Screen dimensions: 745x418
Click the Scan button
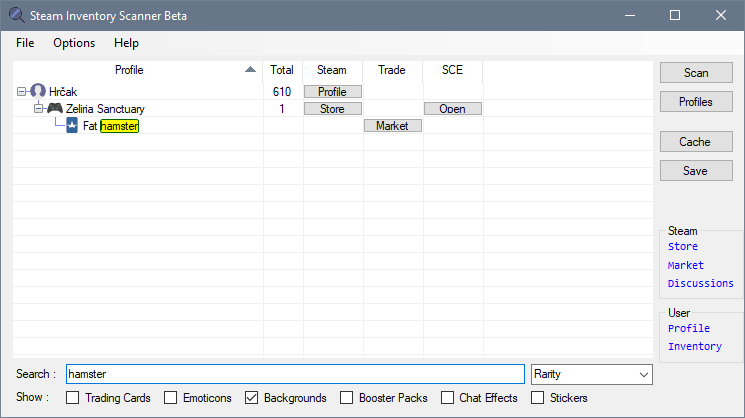tap(696, 73)
